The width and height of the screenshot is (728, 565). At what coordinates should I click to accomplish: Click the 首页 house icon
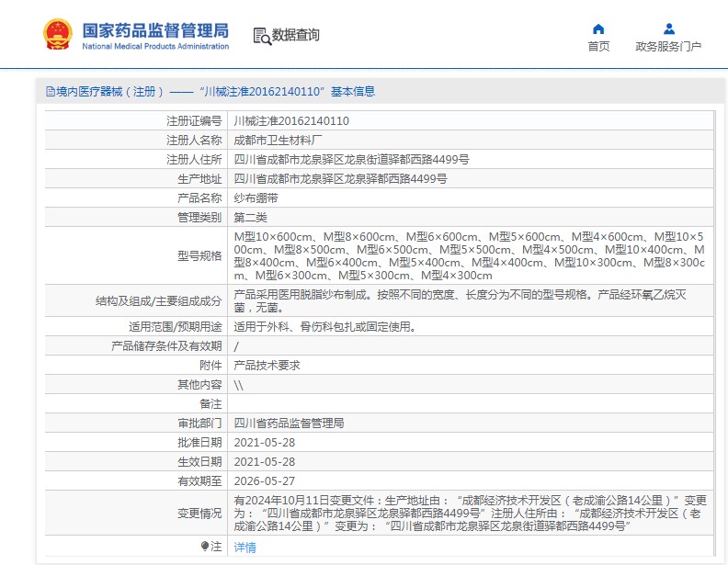click(x=598, y=28)
